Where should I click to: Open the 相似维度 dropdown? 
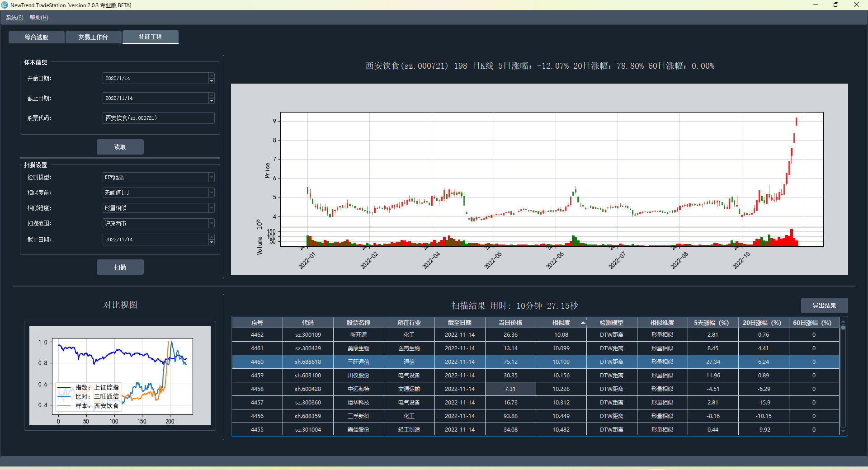tap(211, 208)
